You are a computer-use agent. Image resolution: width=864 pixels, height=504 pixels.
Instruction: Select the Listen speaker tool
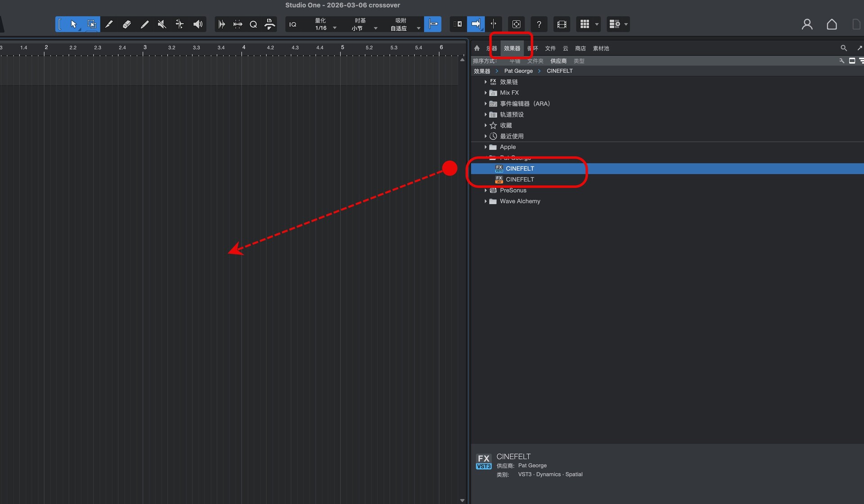198,24
